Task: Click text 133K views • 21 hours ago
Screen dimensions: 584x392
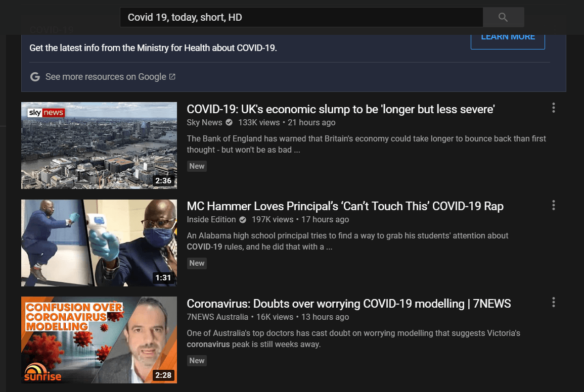Action: (x=287, y=122)
